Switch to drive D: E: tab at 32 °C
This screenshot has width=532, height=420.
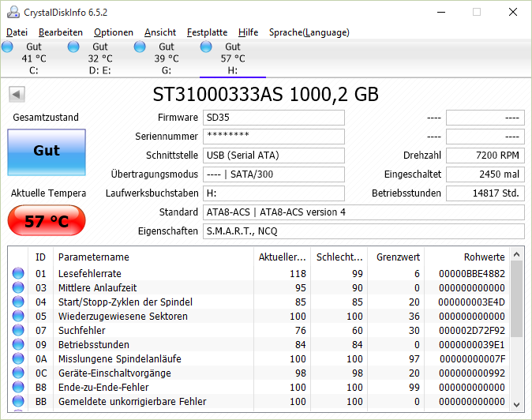pyautogui.click(x=99, y=58)
